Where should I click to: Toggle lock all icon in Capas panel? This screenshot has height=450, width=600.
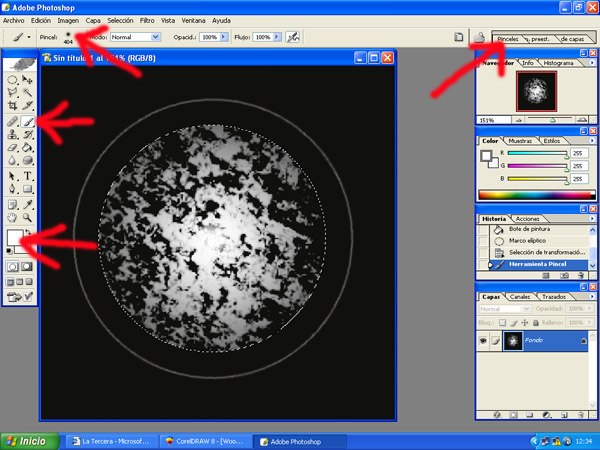(536, 323)
